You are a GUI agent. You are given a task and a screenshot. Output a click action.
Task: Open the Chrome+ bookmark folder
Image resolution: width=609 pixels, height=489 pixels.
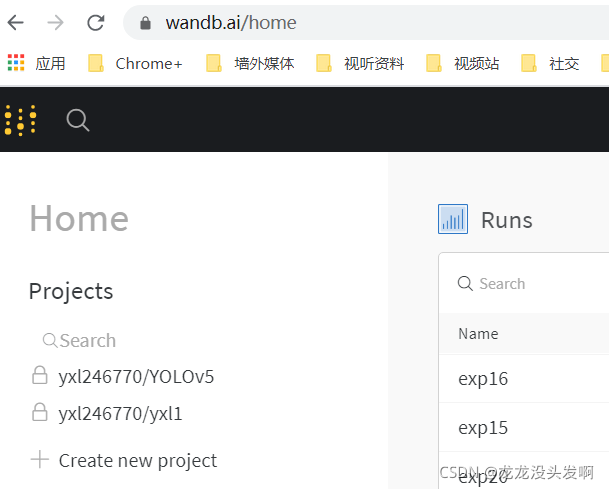135,63
